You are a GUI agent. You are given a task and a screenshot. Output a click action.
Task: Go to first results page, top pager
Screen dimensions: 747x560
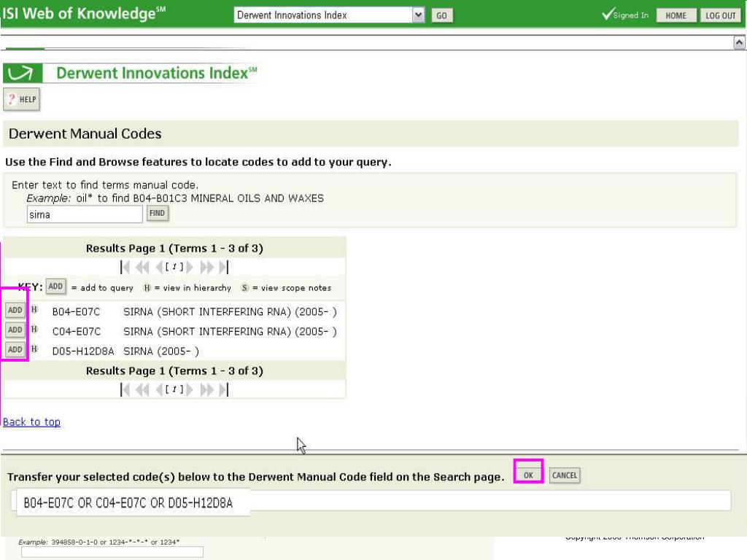tap(125, 267)
